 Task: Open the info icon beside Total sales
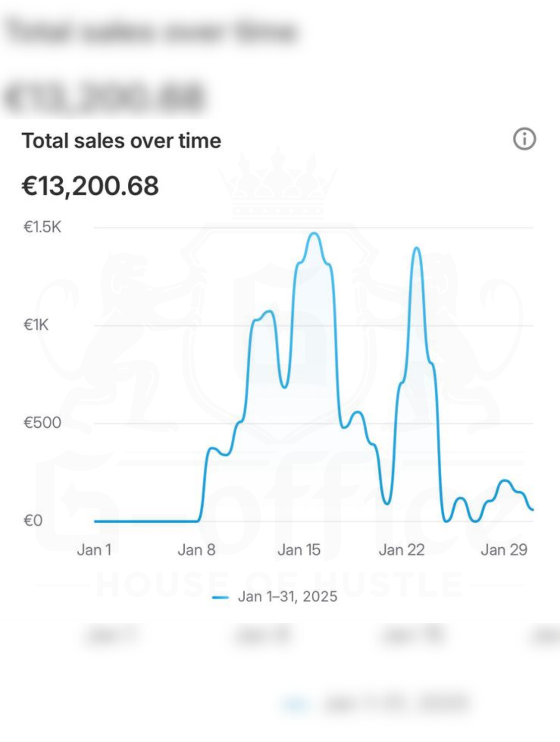525,139
